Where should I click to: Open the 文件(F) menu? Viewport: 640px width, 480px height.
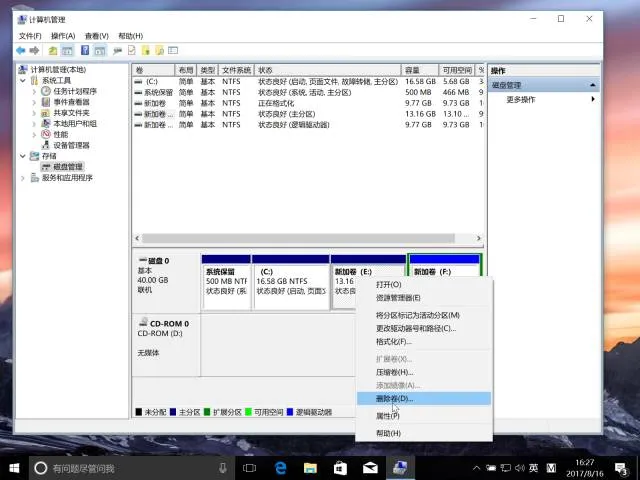(x=30, y=36)
